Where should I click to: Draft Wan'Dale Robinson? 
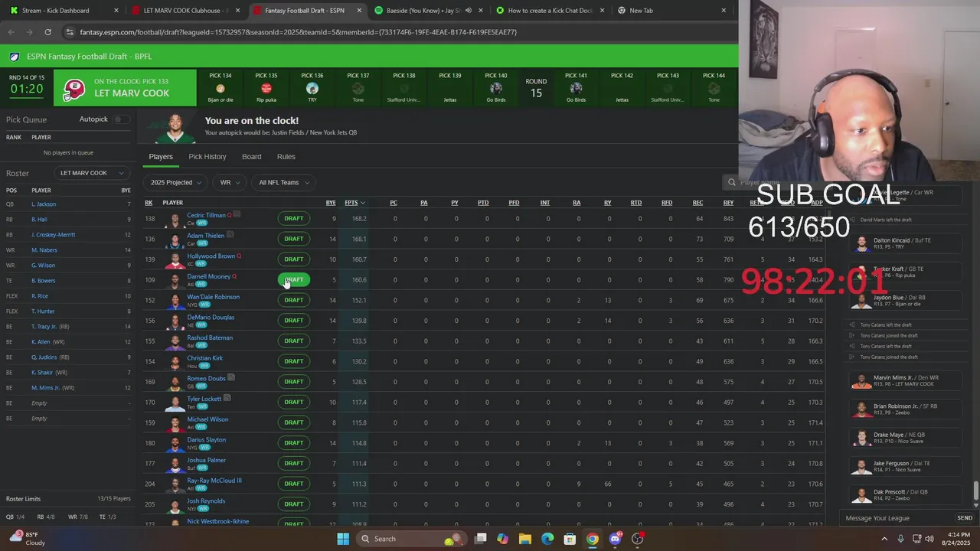[x=294, y=300]
